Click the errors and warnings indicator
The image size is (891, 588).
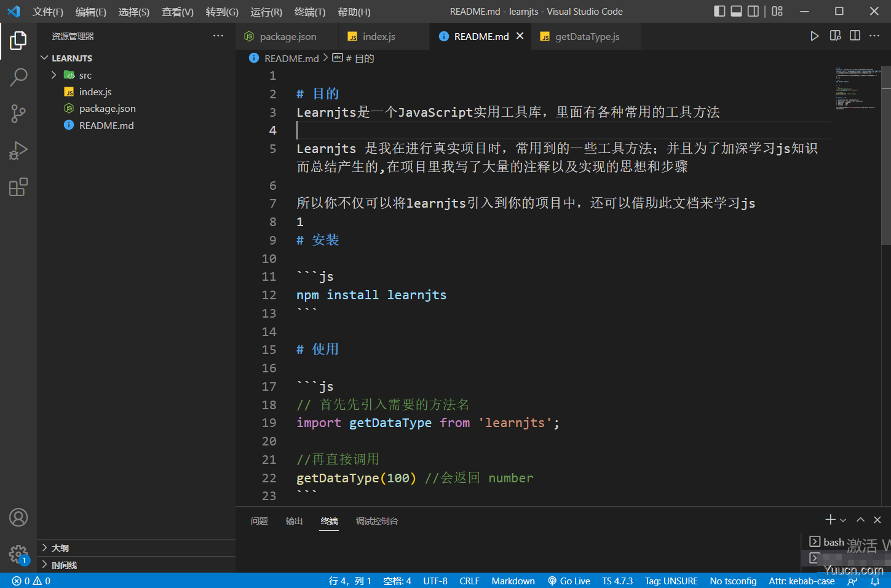pyautogui.click(x=31, y=581)
